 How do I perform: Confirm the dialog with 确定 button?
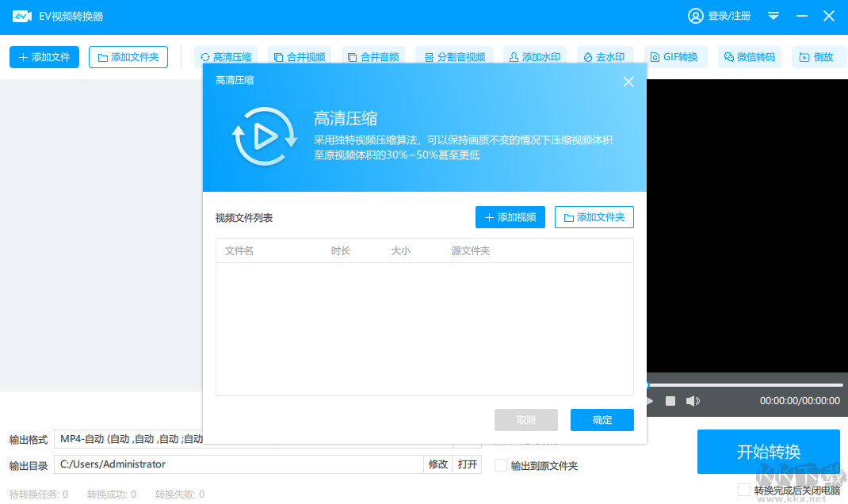602,420
